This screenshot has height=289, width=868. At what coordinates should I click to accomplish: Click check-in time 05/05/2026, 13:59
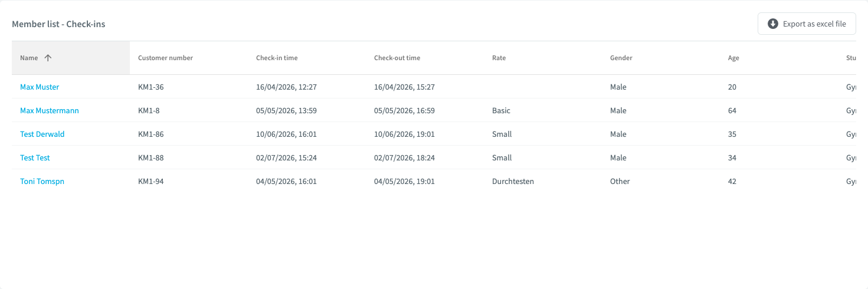[286, 110]
